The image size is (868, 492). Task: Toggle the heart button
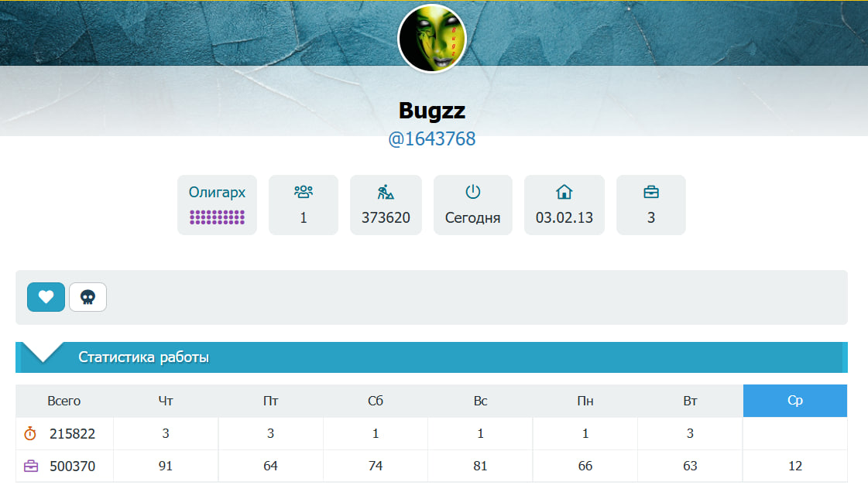point(46,297)
